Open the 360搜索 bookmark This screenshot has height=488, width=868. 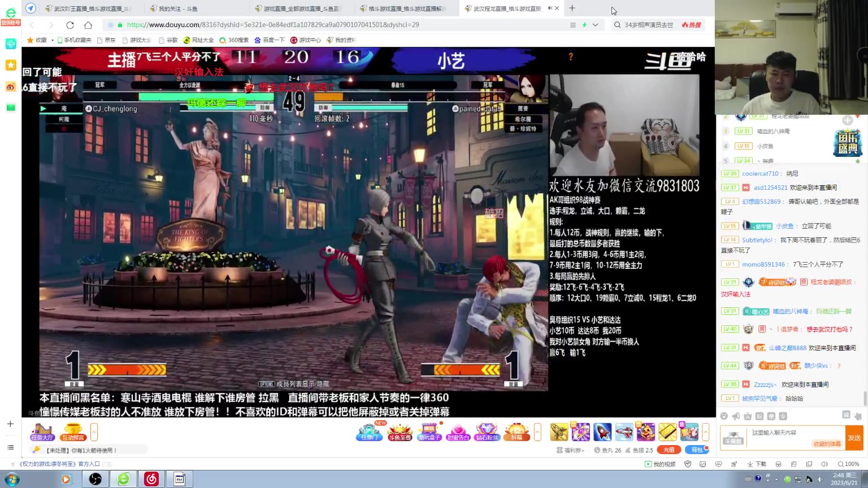(234, 40)
